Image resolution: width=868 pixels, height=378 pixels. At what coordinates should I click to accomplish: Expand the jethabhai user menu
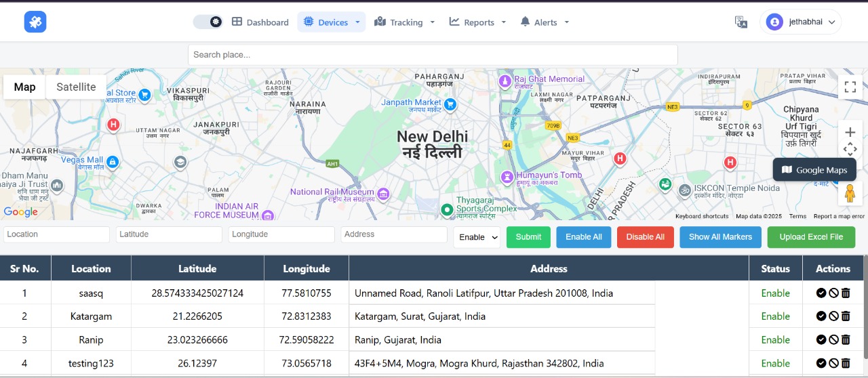pyautogui.click(x=801, y=22)
